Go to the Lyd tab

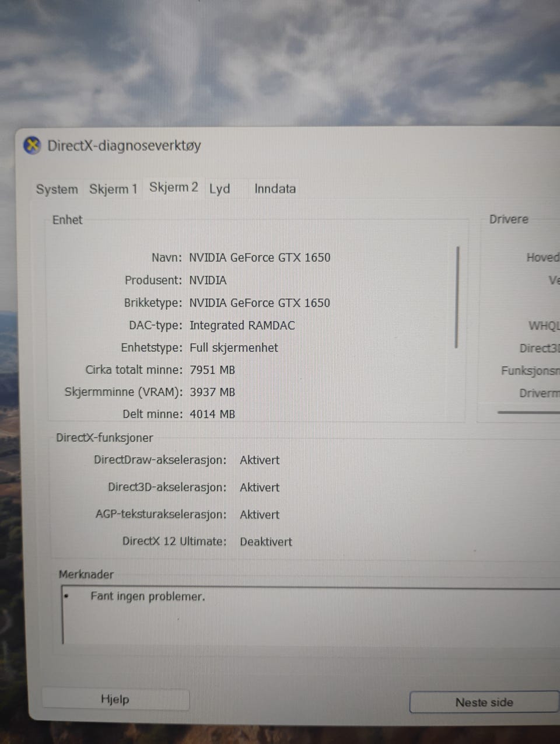[x=220, y=188]
